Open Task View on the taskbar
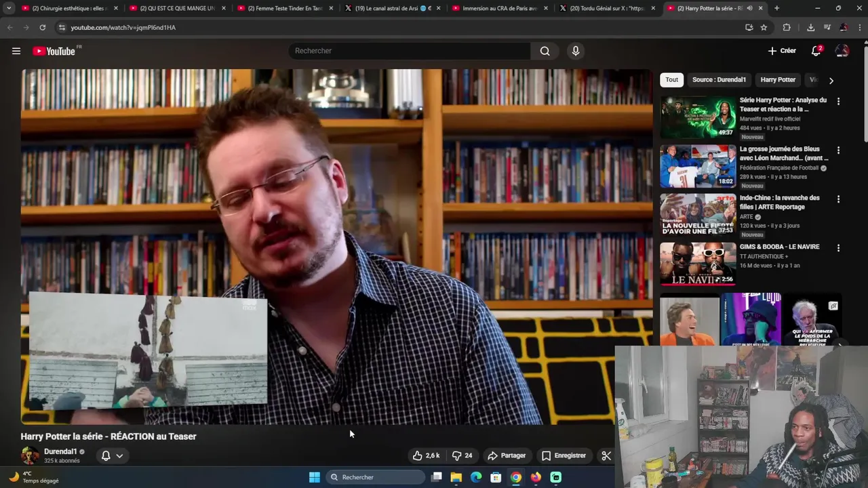This screenshot has height=488, width=868. (437, 477)
